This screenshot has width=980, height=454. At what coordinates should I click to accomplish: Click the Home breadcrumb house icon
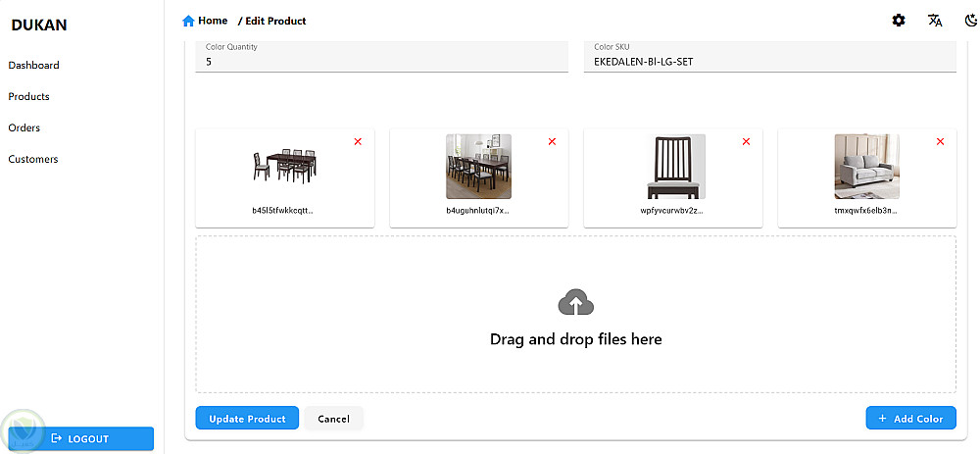coord(188,21)
